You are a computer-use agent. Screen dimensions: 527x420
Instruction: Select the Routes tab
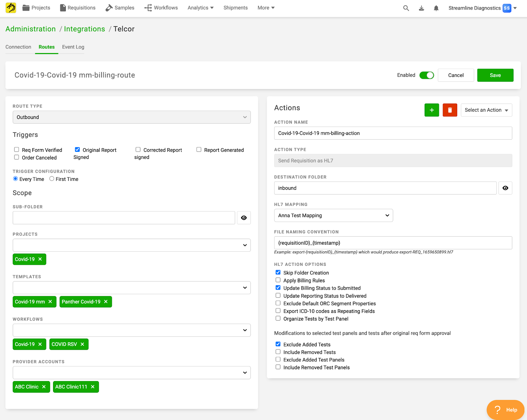click(x=47, y=47)
